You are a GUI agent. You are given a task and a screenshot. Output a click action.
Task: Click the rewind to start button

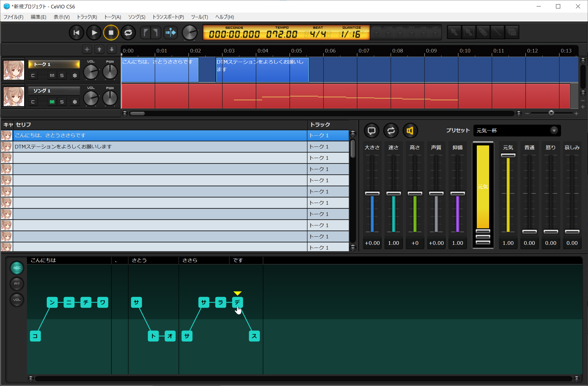pos(76,33)
